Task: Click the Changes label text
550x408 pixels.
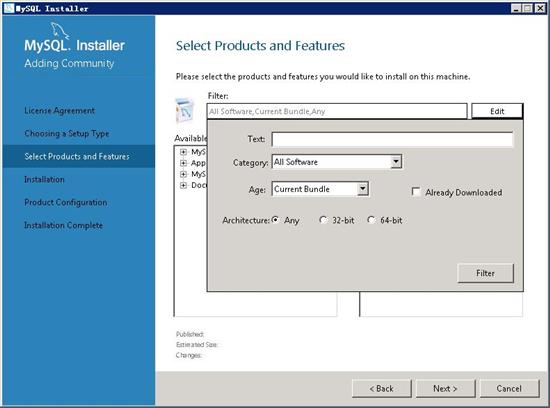Action: coord(189,355)
